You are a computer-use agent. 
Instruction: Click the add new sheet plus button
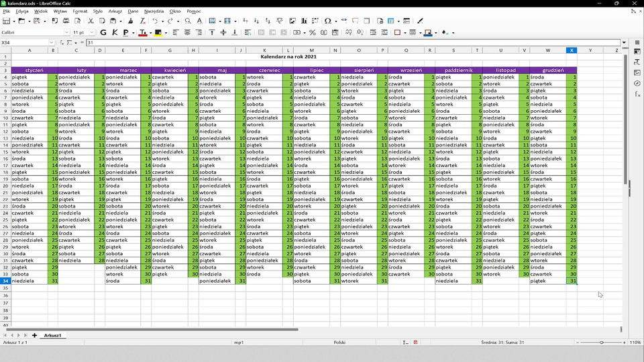click(34, 334)
